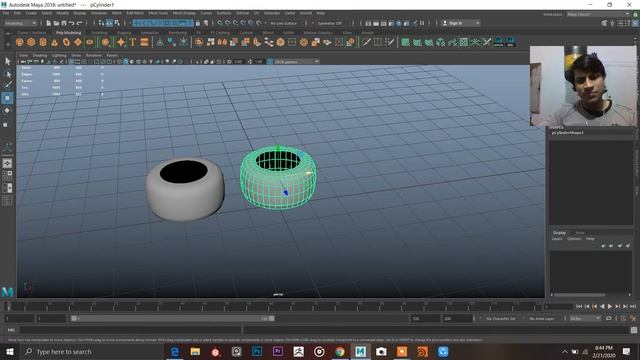Toggle the lock selection padlock icon
The image size is (640, 360).
pyautogui.click(x=198, y=23)
